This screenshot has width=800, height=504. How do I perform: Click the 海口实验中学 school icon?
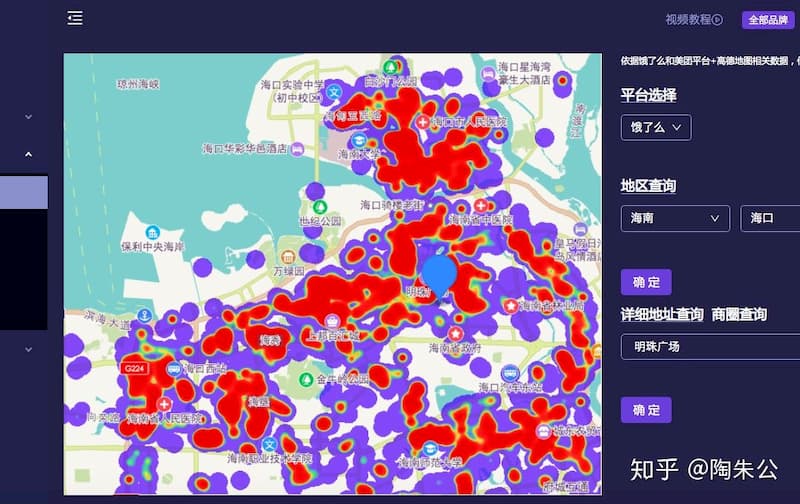coord(334,92)
